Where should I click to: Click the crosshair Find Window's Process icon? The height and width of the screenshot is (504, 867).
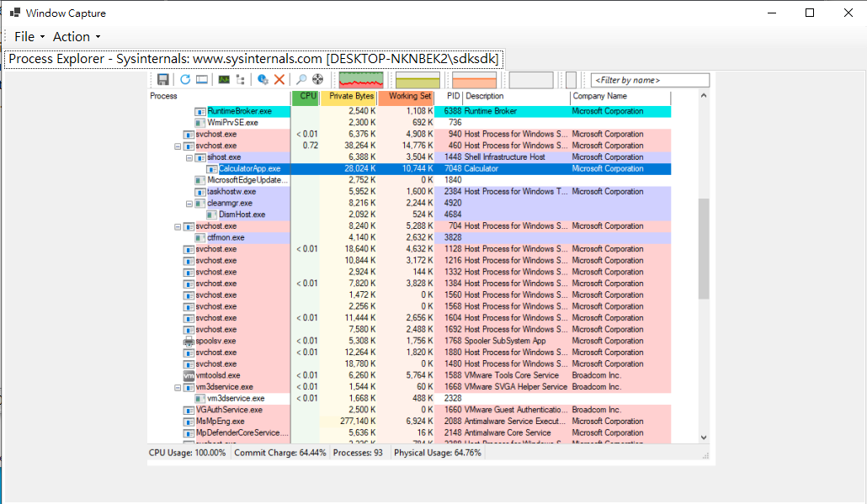317,80
